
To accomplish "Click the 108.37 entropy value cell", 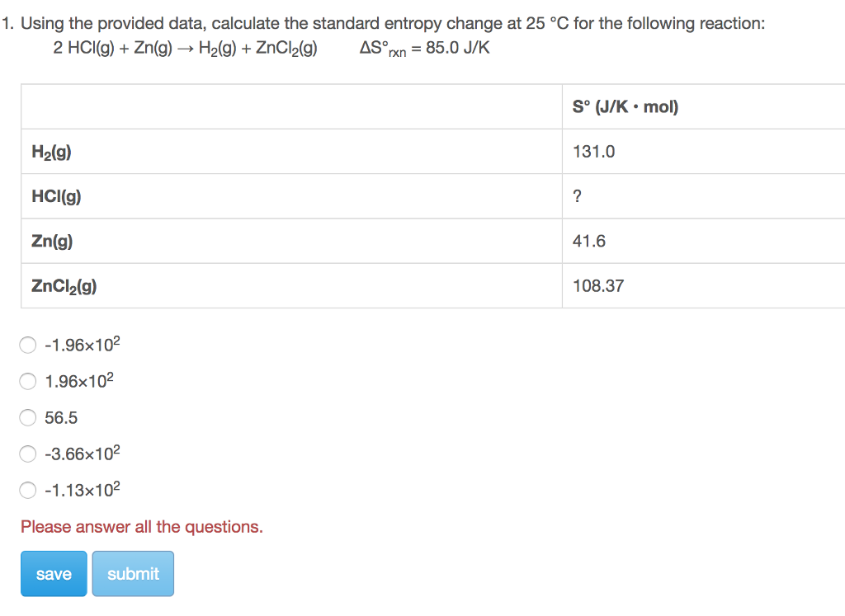I will [704, 285].
